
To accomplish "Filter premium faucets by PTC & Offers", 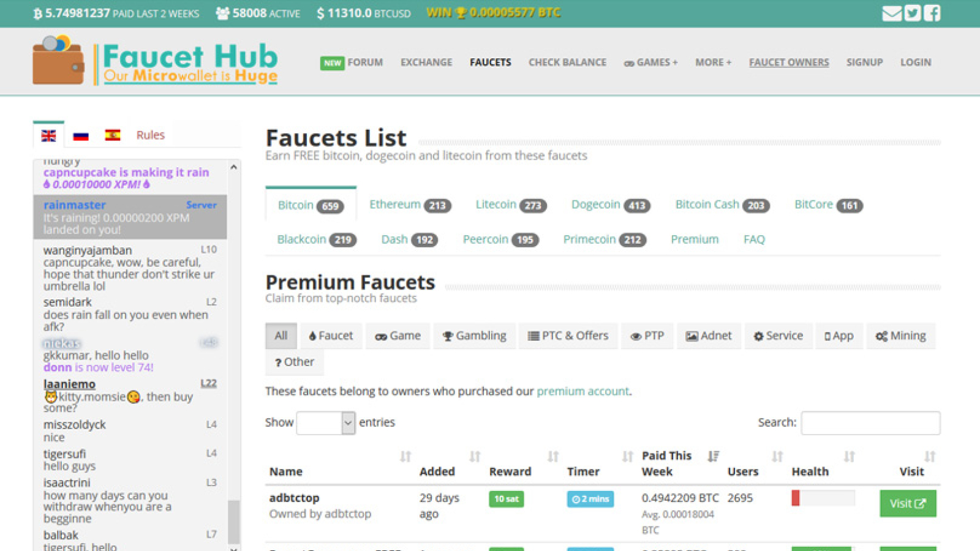I will [568, 335].
